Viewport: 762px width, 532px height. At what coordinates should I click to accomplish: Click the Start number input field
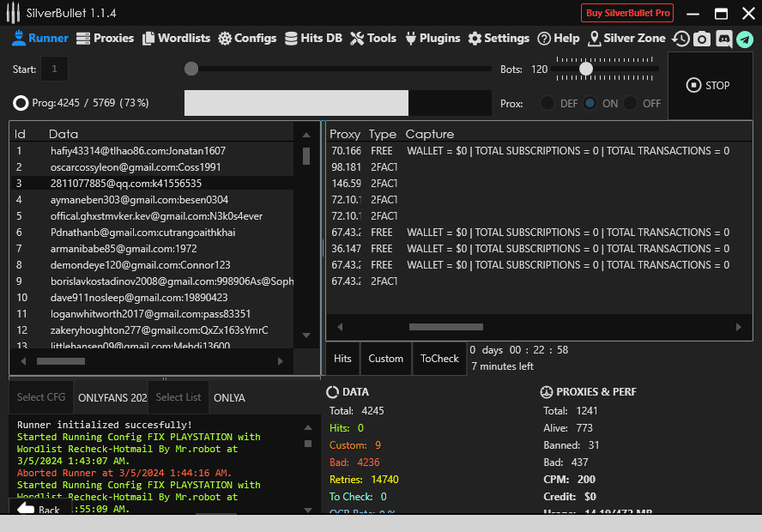(x=54, y=69)
